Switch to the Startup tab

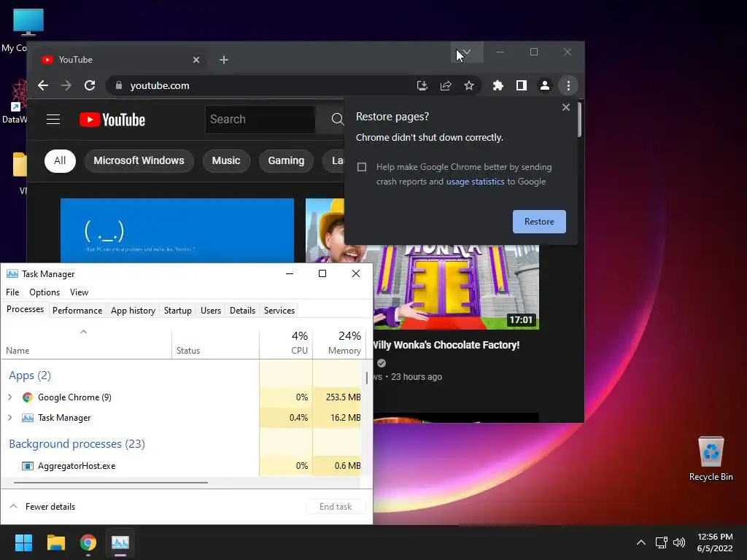click(x=178, y=311)
